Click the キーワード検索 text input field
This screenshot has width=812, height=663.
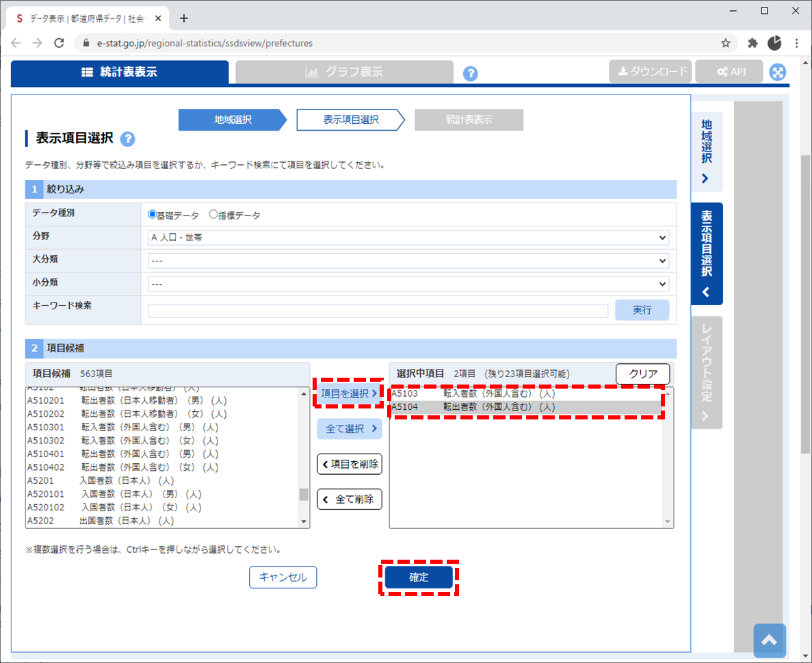click(378, 311)
